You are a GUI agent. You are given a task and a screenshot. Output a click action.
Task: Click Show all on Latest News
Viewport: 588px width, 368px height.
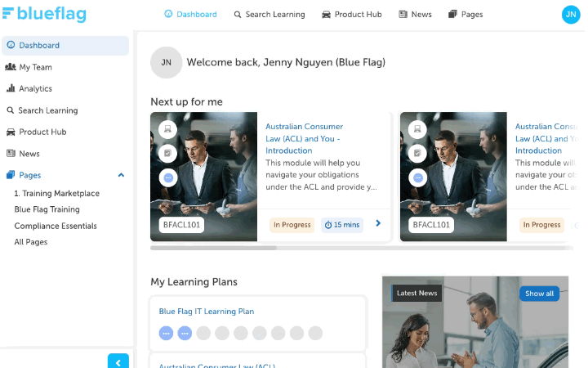click(539, 294)
